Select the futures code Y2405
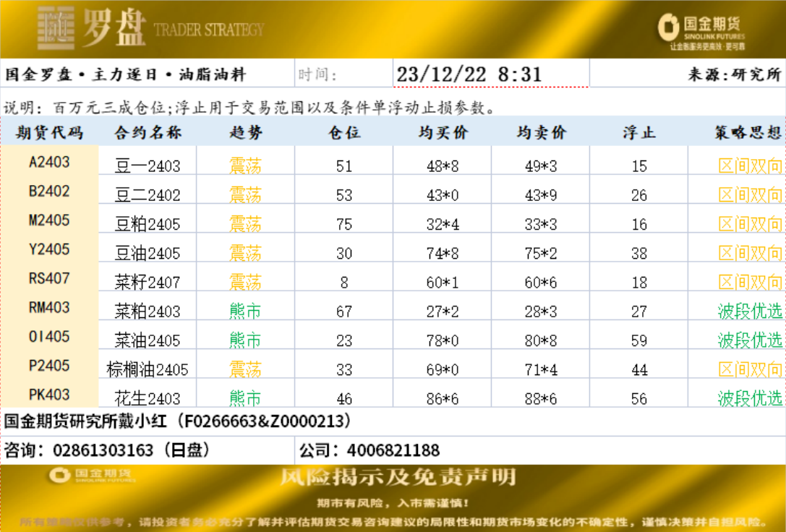786x532 pixels. pyautogui.click(x=49, y=249)
